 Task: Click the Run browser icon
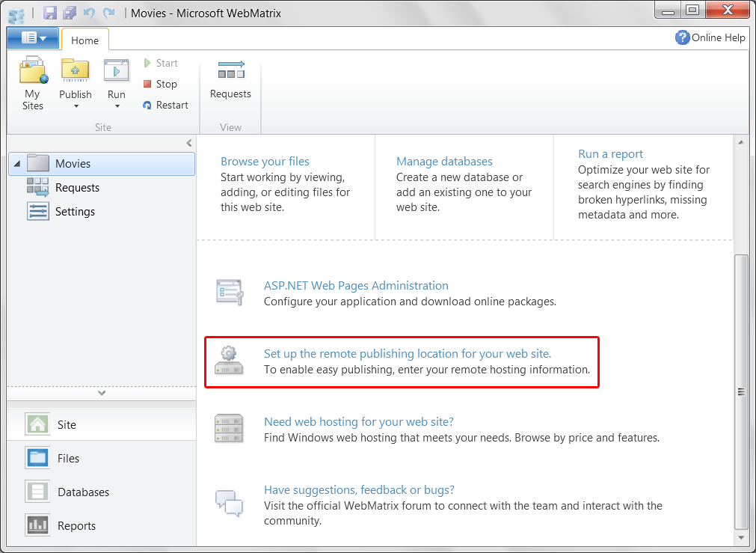(x=116, y=70)
